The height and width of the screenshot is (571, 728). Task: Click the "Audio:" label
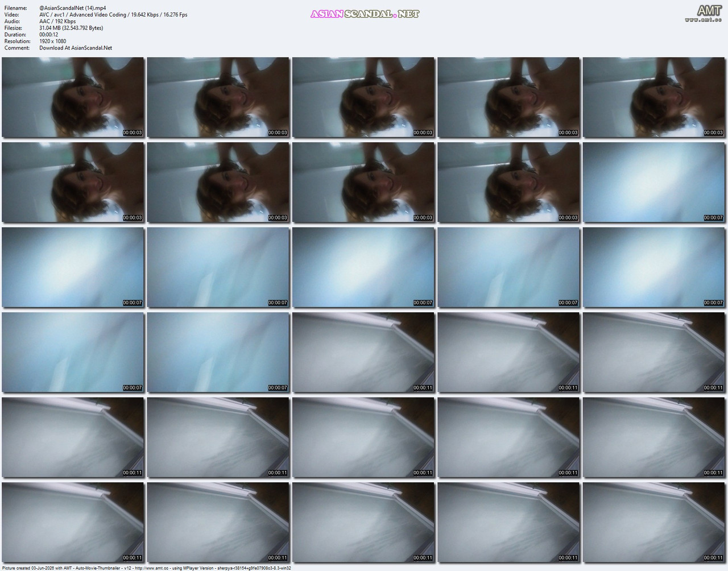coord(12,21)
